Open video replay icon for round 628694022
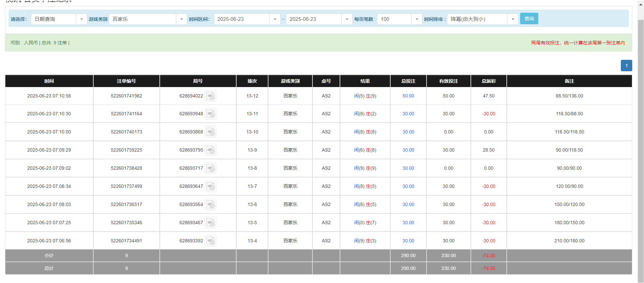644x283 pixels. coord(210,96)
